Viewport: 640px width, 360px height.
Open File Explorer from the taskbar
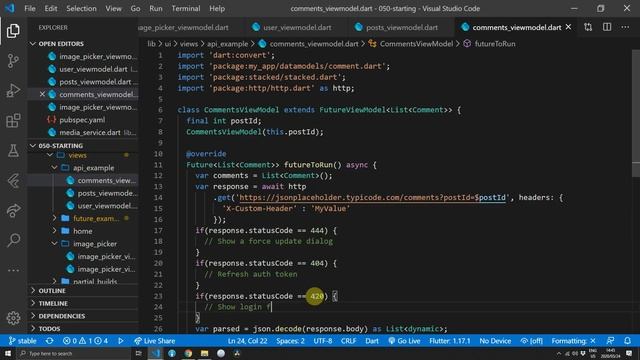tap(204, 353)
